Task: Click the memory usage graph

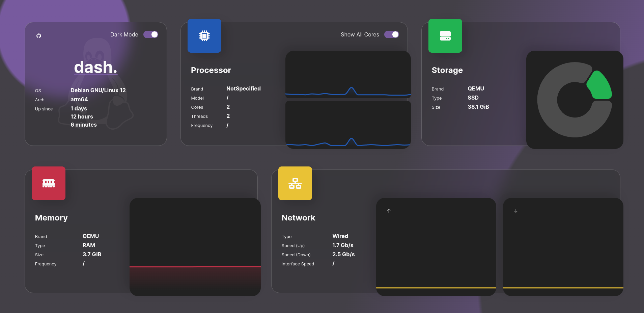Action: [195, 247]
